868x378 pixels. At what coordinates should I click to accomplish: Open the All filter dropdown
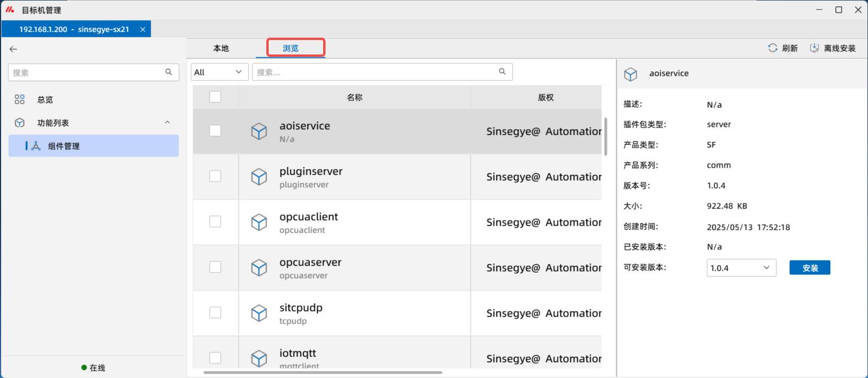click(219, 72)
